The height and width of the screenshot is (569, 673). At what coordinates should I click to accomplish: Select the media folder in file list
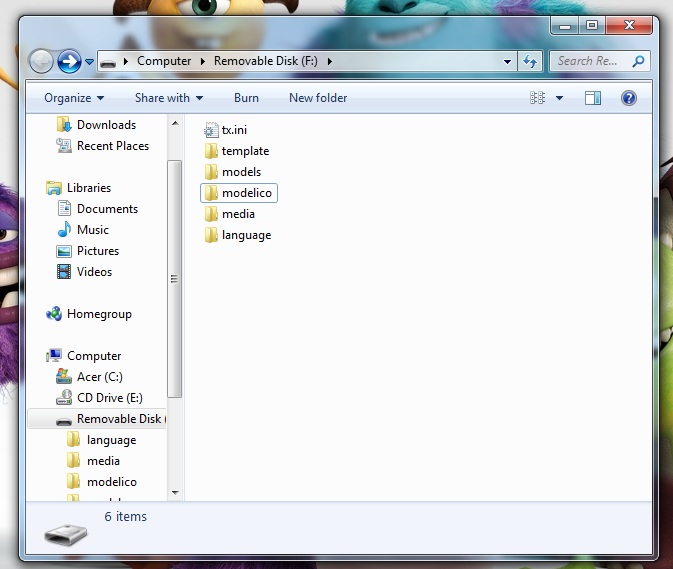(x=238, y=214)
